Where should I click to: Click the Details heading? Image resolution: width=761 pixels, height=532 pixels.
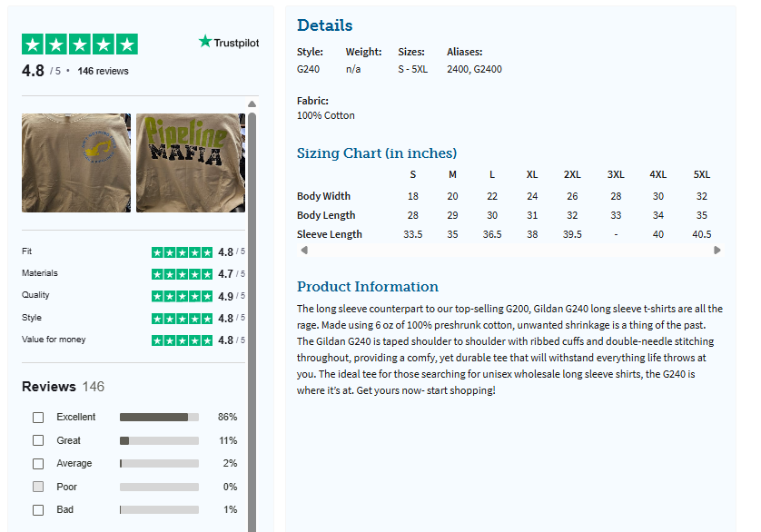point(325,25)
